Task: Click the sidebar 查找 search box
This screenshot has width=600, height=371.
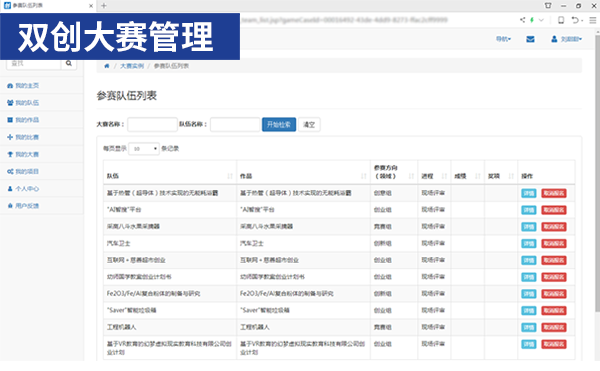Action: click(34, 64)
